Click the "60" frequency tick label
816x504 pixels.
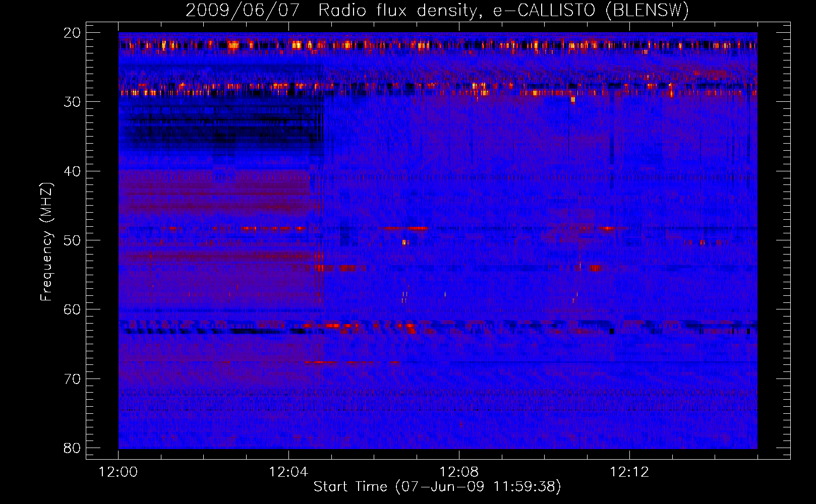point(73,309)
